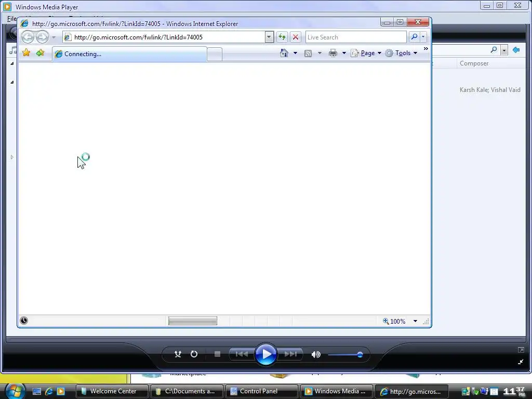Collapse the first Media Player library node

point(12,63)
